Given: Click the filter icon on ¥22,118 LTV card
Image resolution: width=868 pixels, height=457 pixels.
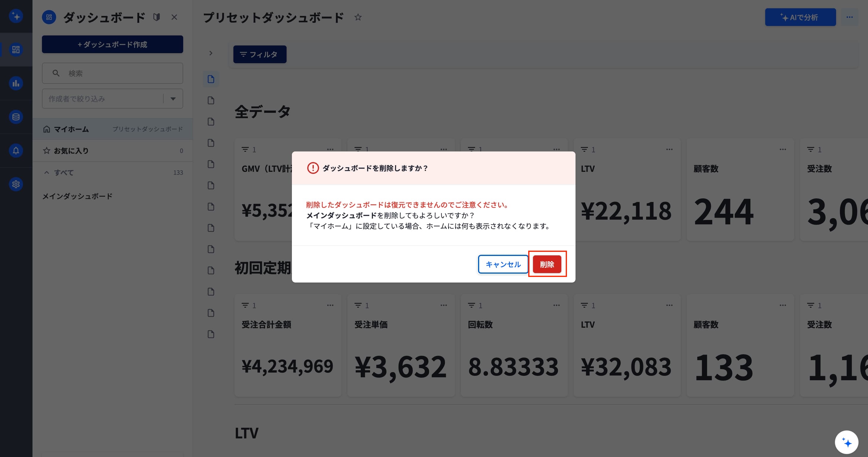Looking at the screenshot, I should click(585, 149).
